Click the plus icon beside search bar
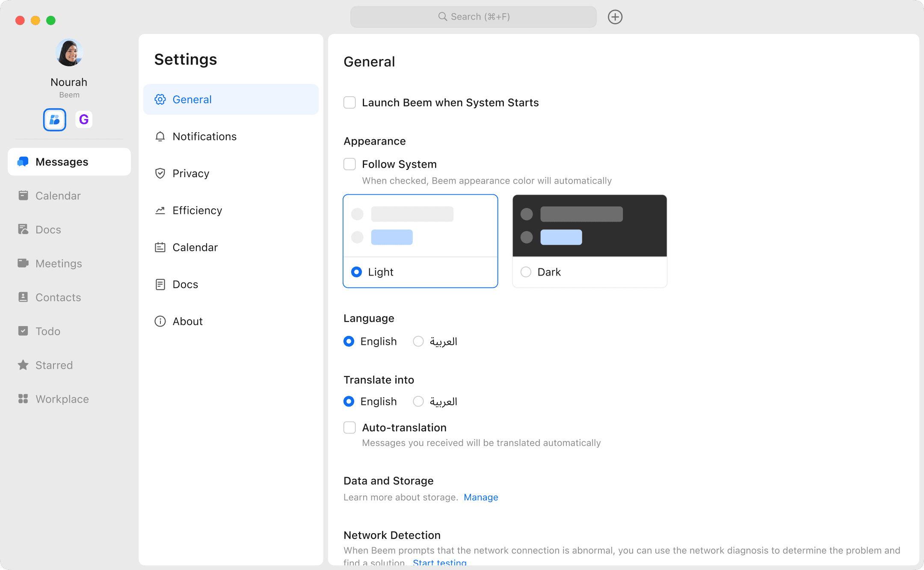The width and height of the screenshot is (924, 570). tap(615, 17)
